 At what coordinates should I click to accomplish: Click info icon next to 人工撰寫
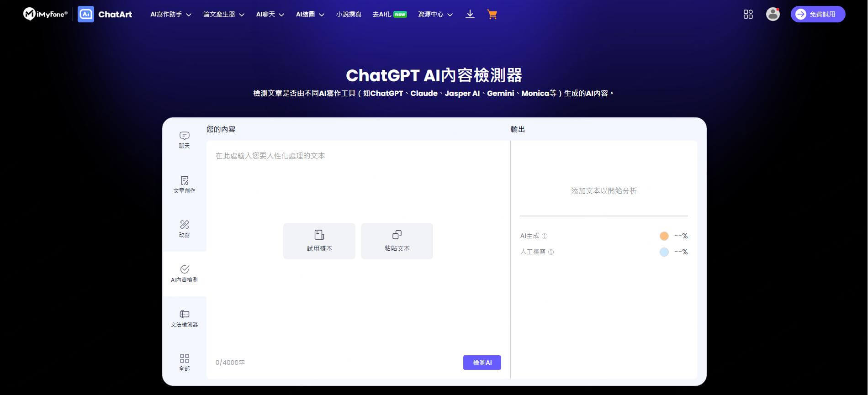tap(551, 252)
